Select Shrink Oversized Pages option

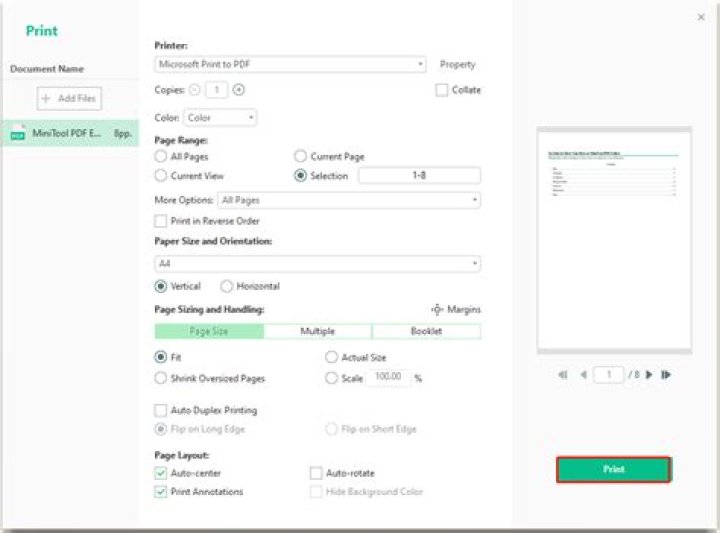pos(160,379)
